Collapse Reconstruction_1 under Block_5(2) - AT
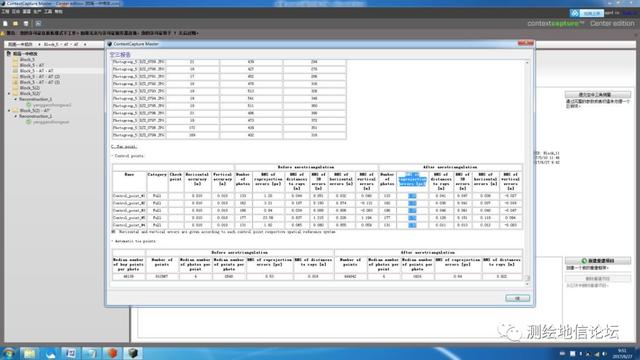The width and height of the screenshot is (640, 360). coord(16,116)
